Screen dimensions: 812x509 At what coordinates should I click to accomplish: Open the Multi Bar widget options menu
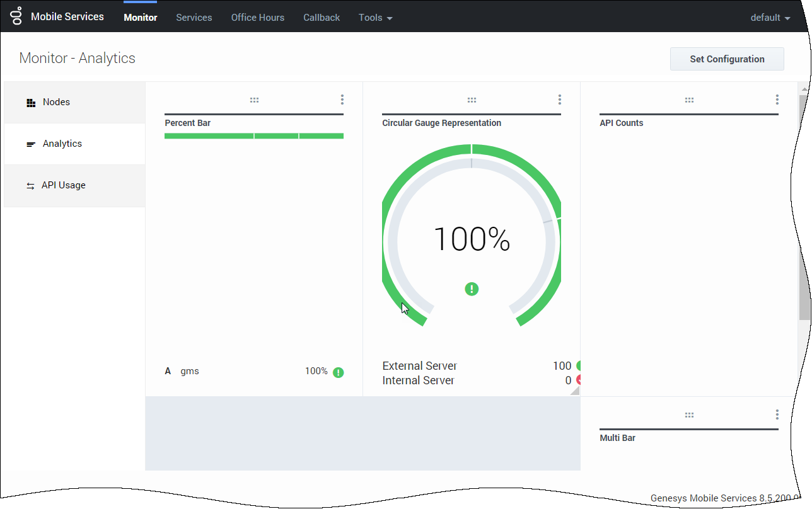click(777, 415)
